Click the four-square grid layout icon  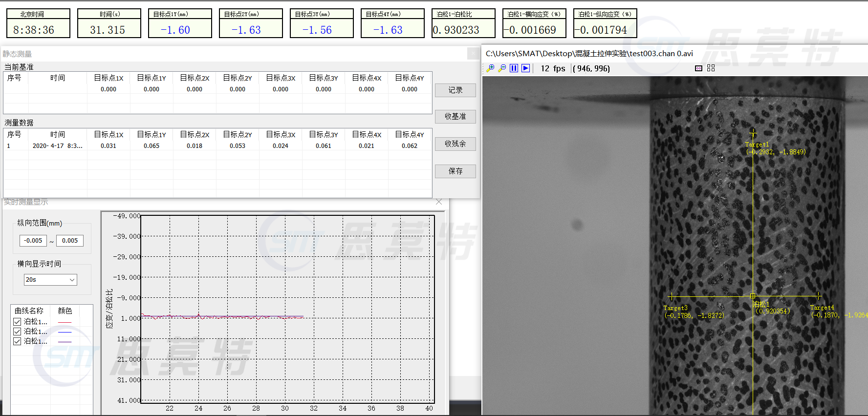coord(711,68)
